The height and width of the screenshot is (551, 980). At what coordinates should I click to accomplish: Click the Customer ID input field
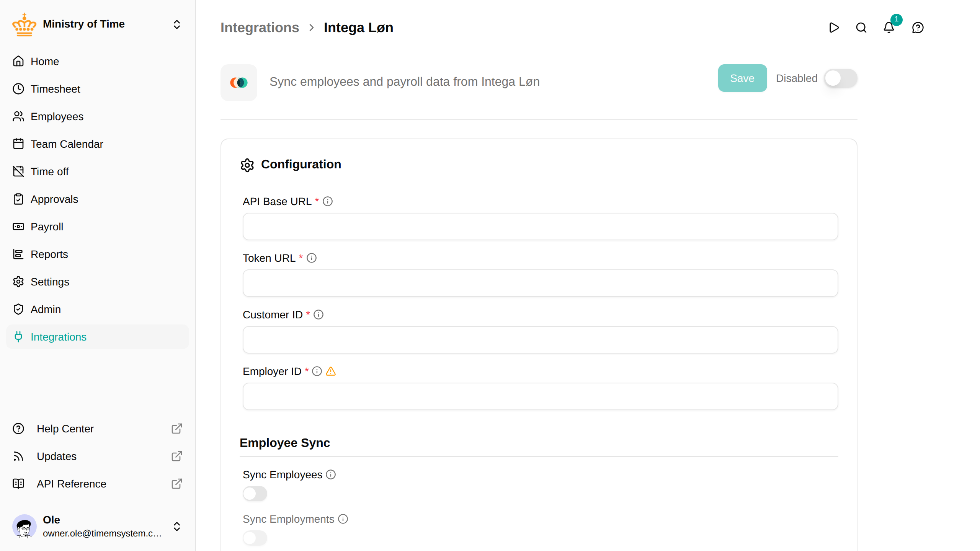[540, 340]
